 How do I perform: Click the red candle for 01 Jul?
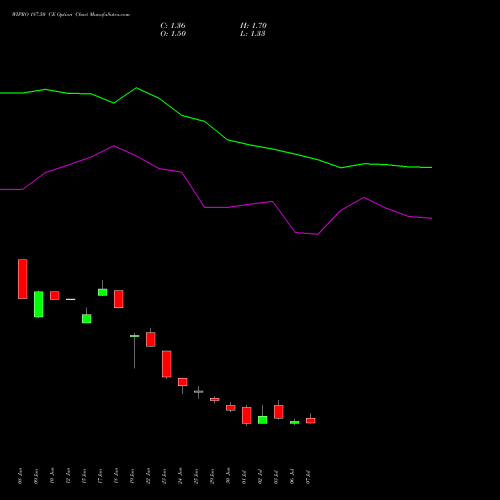pos(247,415)
